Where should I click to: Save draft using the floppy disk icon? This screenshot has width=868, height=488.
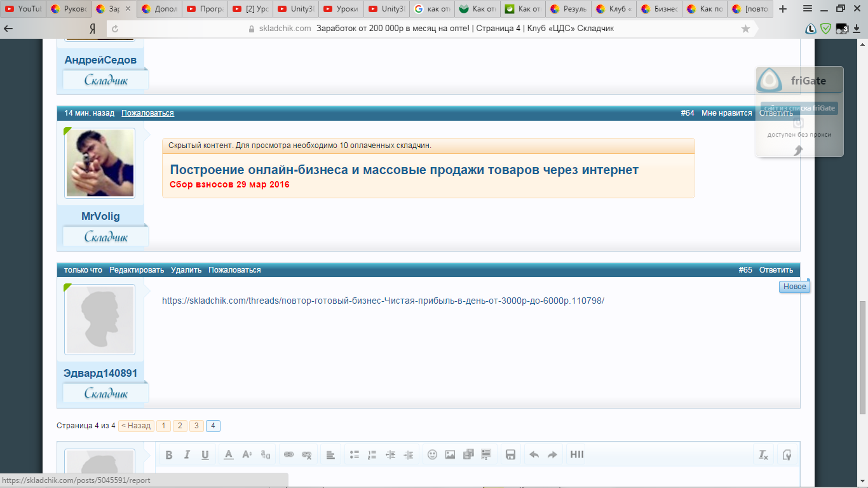510,454
